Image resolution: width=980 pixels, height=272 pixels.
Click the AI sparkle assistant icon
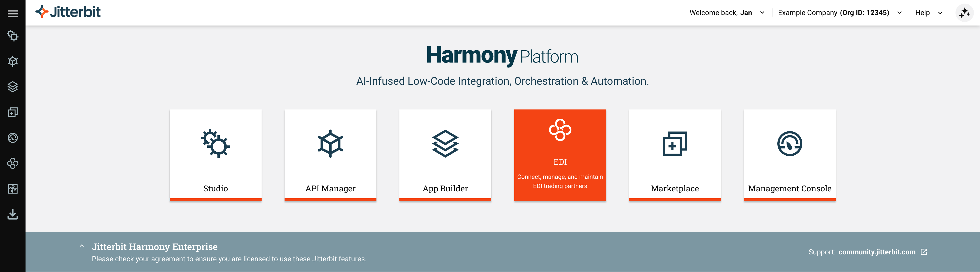(964, 13)
